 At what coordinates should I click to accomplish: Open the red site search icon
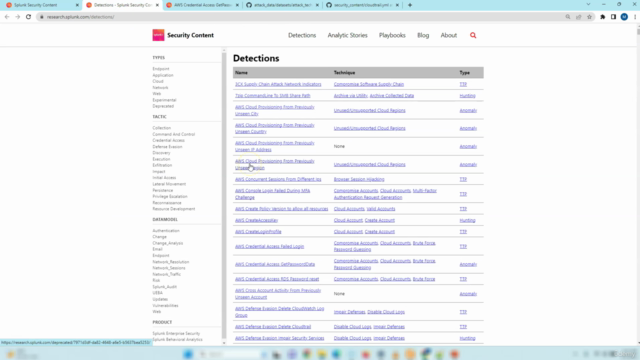473,36
